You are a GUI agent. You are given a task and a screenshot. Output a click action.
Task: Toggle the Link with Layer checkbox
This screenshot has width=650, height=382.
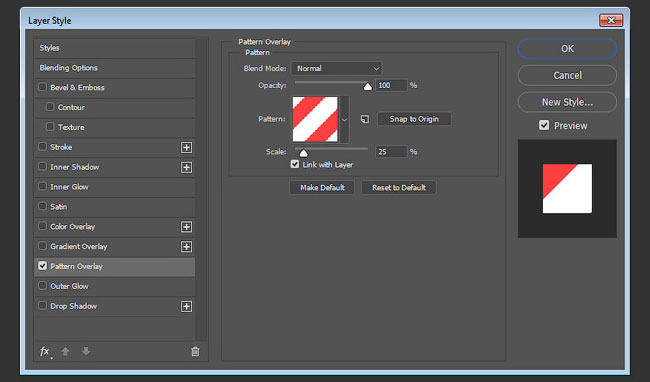(x=295, y=164)
